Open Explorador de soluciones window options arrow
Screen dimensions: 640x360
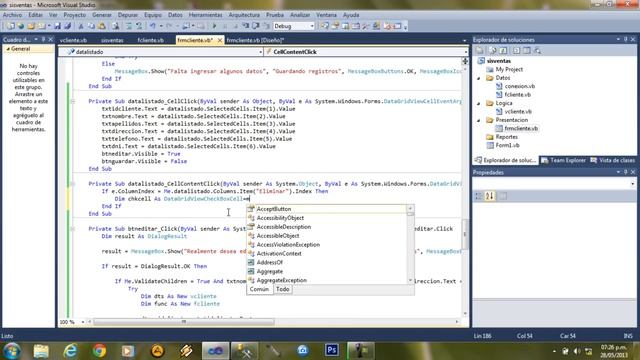[618, 40]
